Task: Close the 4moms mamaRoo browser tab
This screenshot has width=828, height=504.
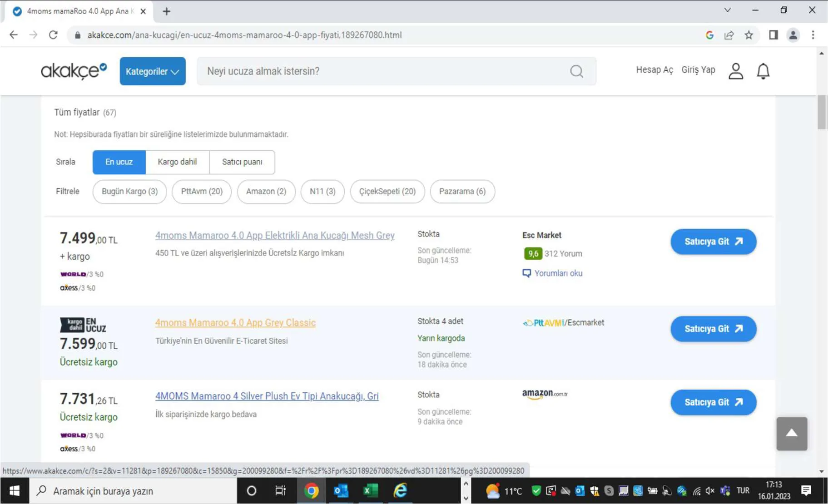Action: 143,11
